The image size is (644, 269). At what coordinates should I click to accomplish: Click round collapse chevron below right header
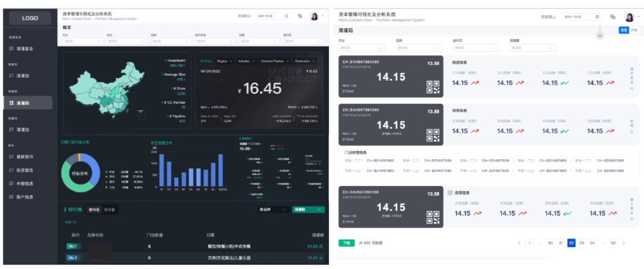600,35
